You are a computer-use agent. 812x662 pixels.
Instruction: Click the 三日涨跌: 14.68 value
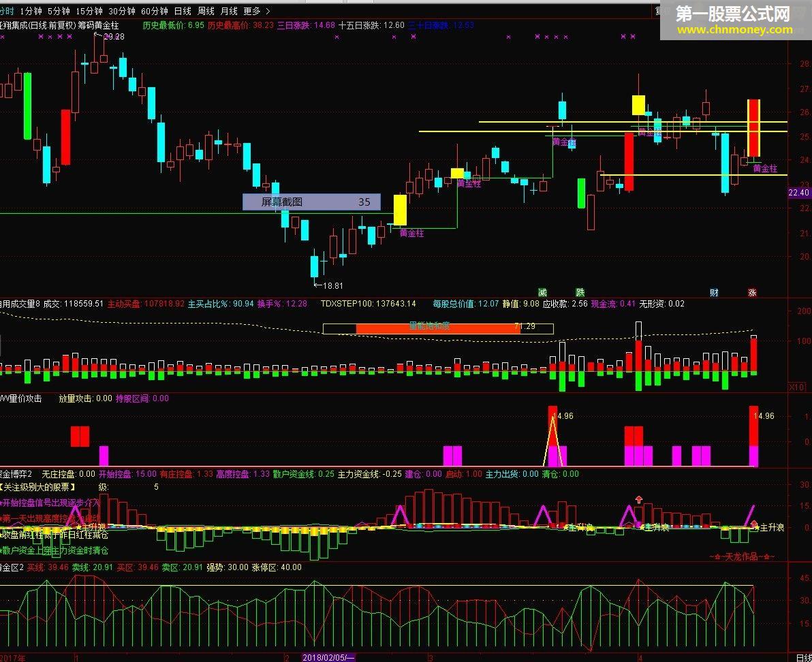coord(306,25)
